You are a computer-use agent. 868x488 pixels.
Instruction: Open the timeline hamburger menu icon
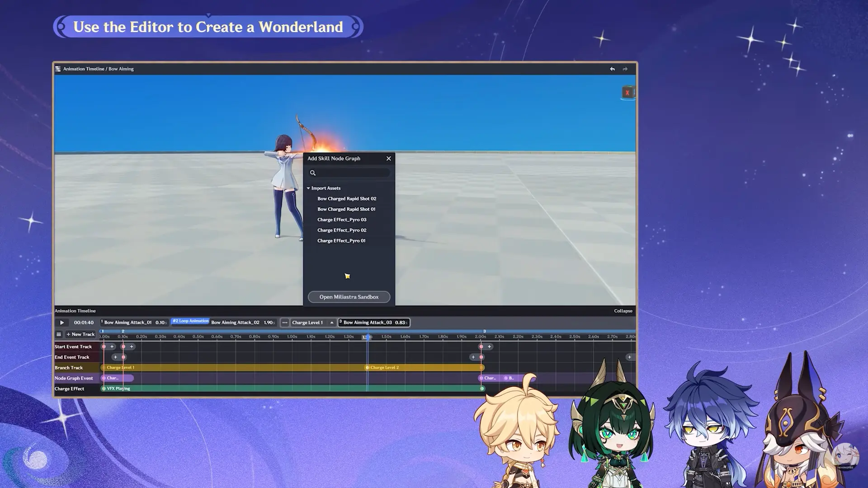pos(59,334)
